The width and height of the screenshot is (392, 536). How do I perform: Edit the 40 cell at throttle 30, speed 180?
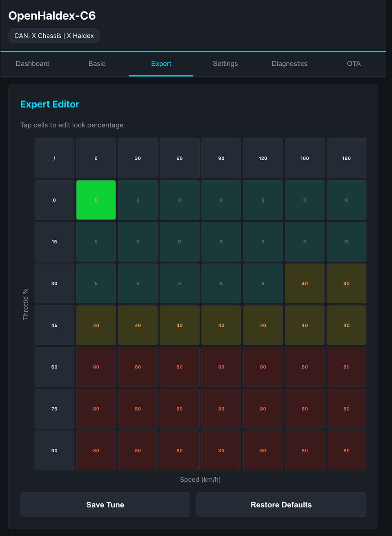(346, 283)
